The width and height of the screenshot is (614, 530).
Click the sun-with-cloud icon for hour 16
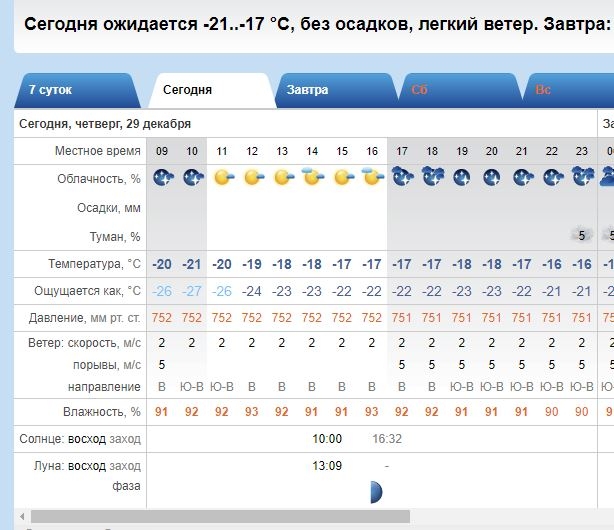(x=373, y=176)
